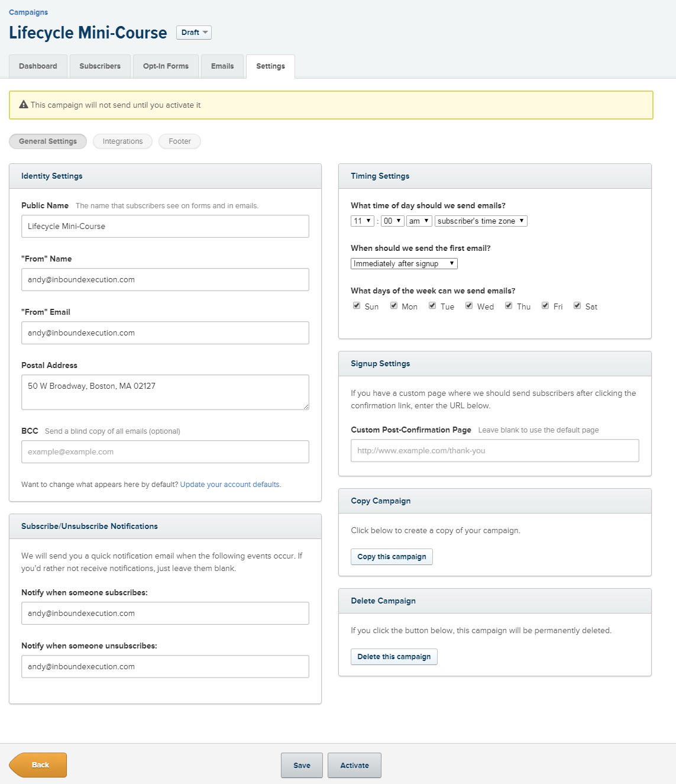This screenshot has height=784, width=676.
Task: Click Copy this campaign button
Action: point(392,557)
